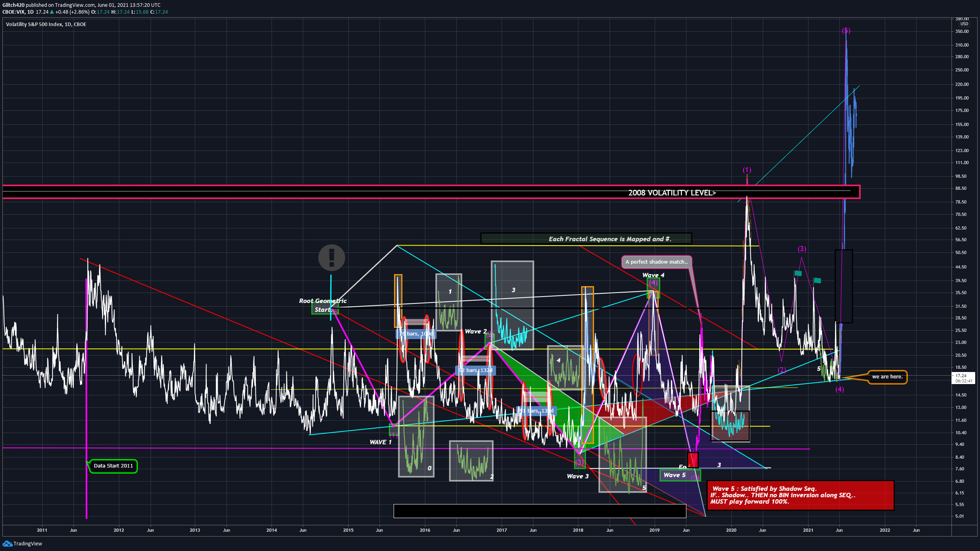This screenshot has height=551, width=980.
Task: Click the 2016 label on the time axis
Action: point(425,531)
